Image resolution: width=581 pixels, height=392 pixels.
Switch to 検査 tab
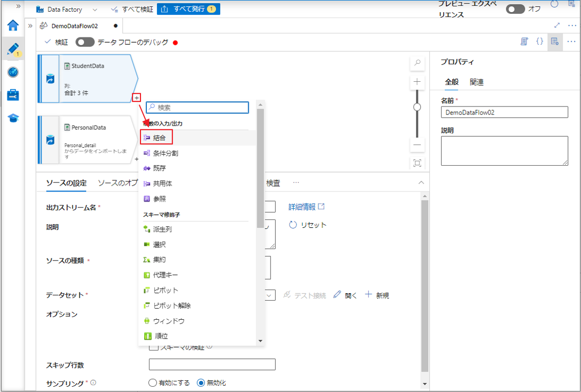pos(273,183)
